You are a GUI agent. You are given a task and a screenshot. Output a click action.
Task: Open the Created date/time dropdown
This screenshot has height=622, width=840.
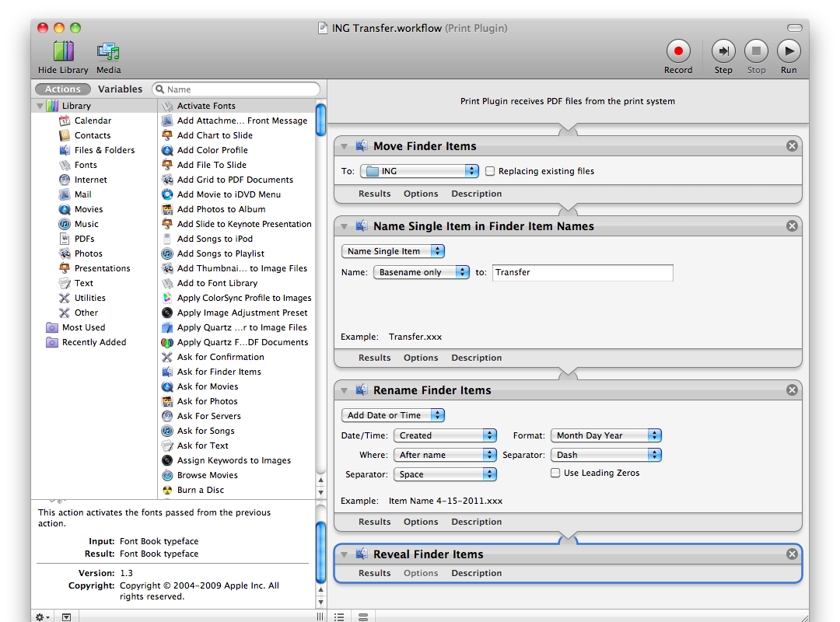pos(445,435)
